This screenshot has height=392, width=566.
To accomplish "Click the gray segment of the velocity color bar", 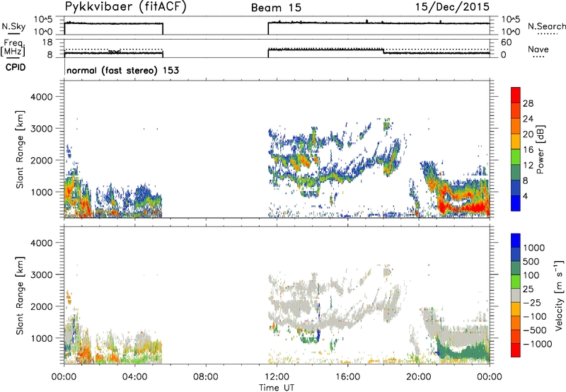I will point(516,295).
